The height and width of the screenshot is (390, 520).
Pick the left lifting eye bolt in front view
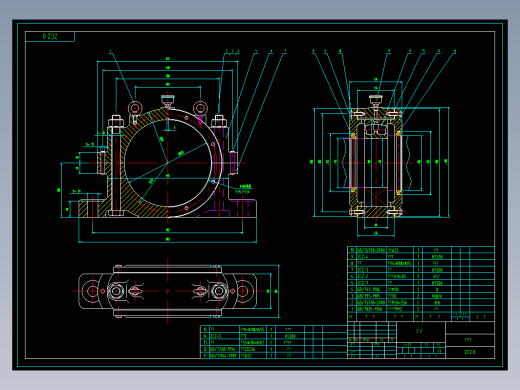[135, 109]
